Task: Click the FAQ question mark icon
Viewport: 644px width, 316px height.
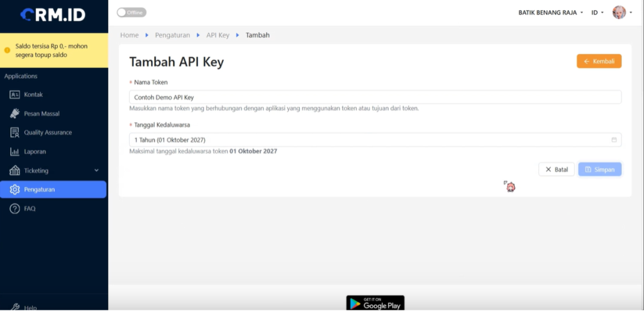Action: click(15, 209)
